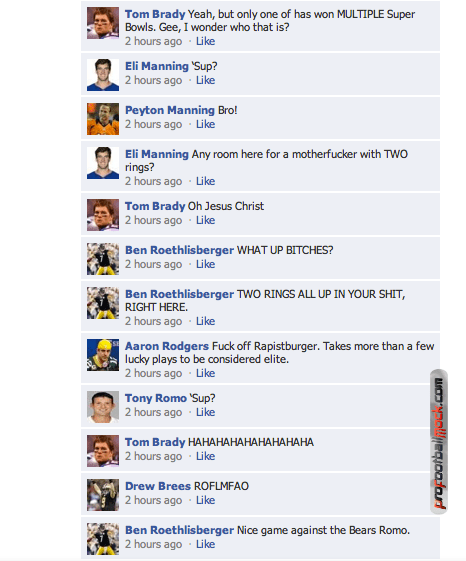Viewport: 466px width, 561px height.
Task: Open Ben Roethlisberger's name on TWO RINGS comment
Action: 179,294
